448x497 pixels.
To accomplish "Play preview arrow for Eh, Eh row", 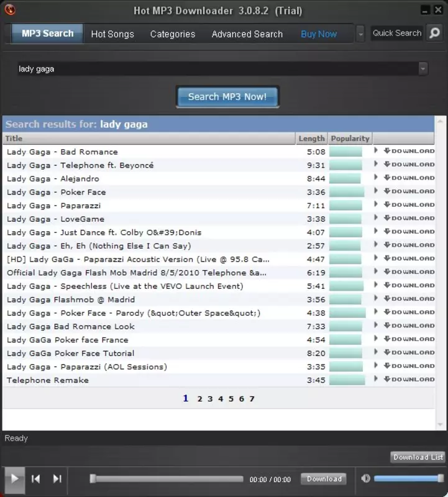I will pyautogui.click(x=376, y=245).
